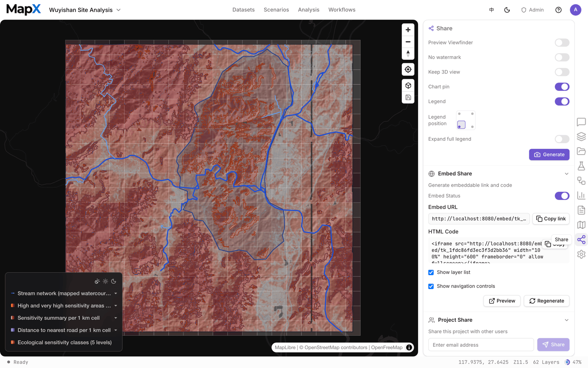Click the Generate button
This screenshot has width=588, height=368.
[549, 155]
